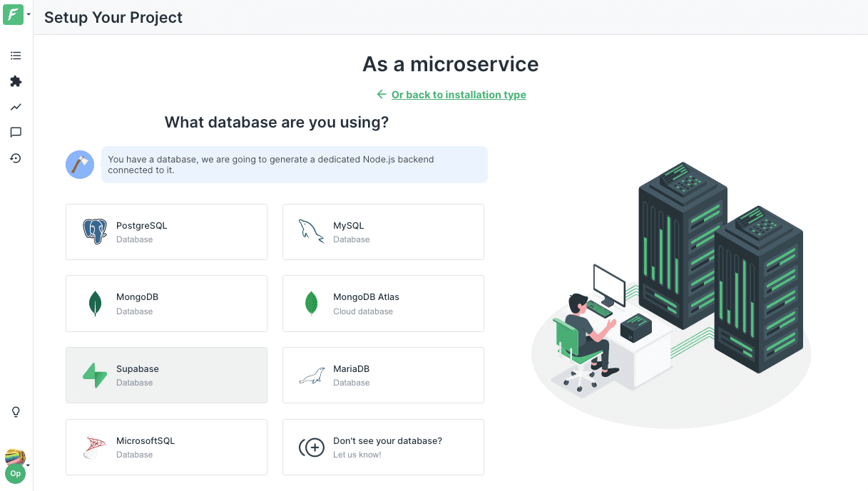Viewport: 868px width, 491px height.
Task: Open the puzzle piece integrations icon
Action: pos(16,81)
